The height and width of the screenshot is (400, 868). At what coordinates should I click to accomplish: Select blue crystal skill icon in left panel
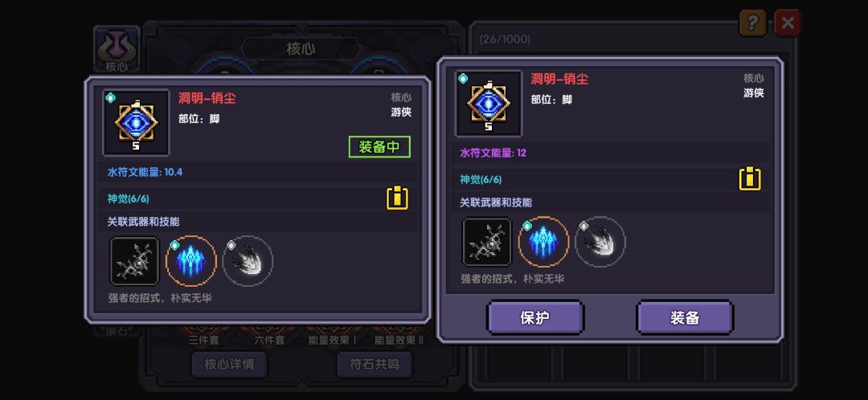click(191, 260)
